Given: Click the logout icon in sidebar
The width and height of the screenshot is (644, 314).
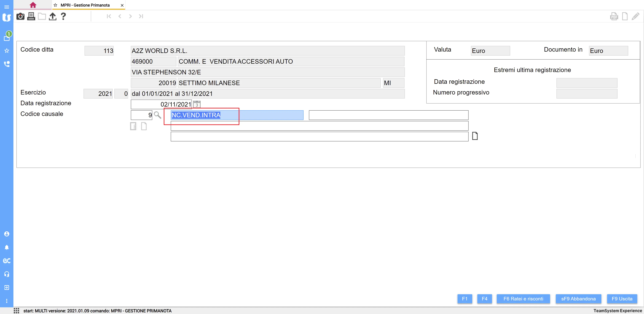Looking at the screenshot, I should [x=7, y=288].
